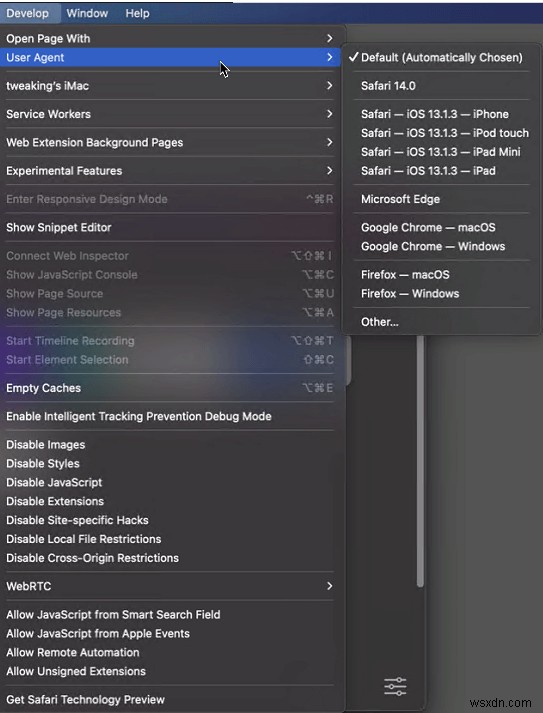Toggle Allow Remote Automation
Viewport: 543px width, 713px height.
click(x=170, y=653)
